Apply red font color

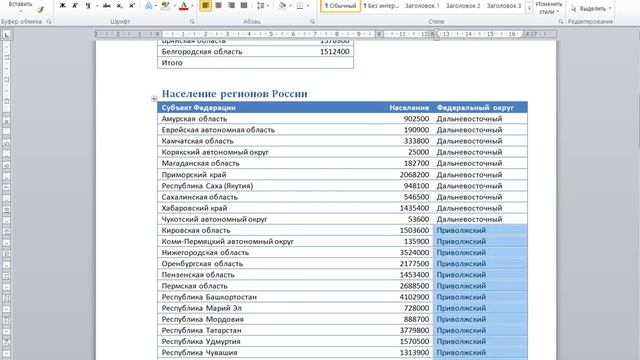(184, 6)
